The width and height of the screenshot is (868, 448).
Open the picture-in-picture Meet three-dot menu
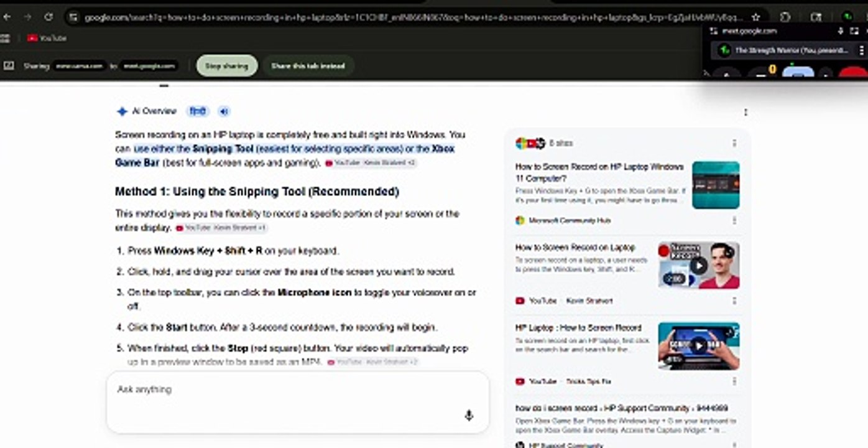coord(861,50)
